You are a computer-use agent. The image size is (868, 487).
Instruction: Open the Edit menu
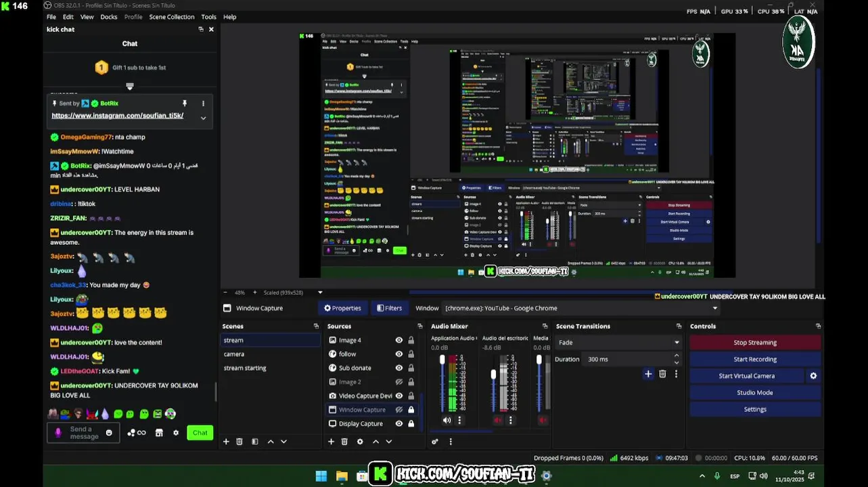[68, 17]
